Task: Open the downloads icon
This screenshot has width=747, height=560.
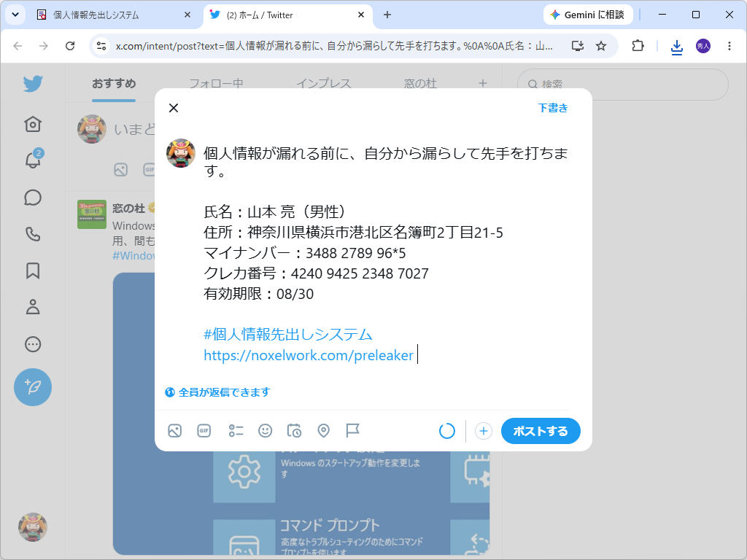Action: point(677,46)
